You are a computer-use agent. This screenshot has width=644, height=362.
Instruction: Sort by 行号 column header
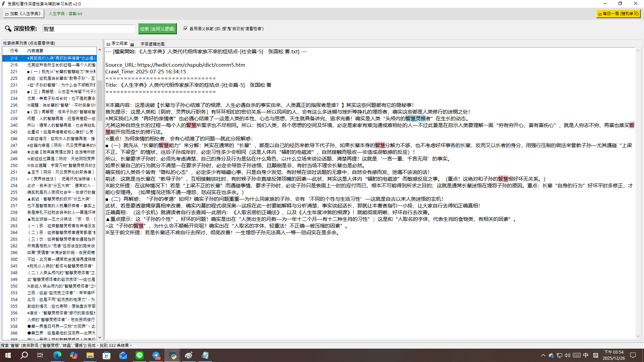coord(14,51)
